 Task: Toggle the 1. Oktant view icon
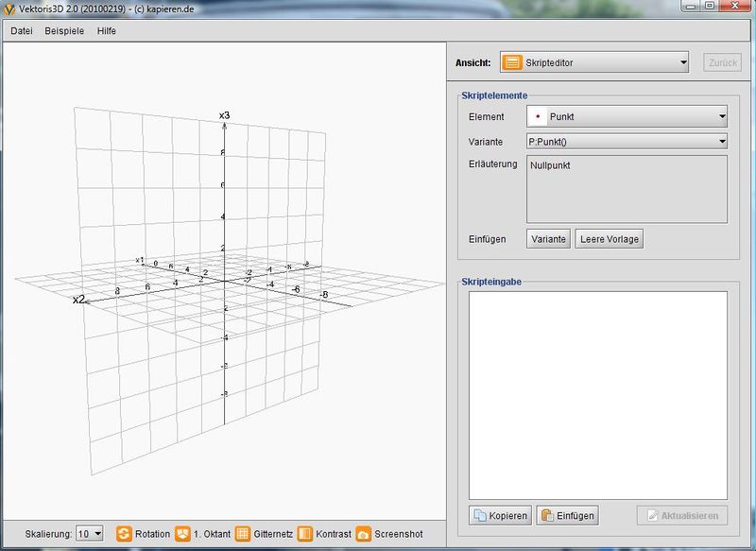[183, 534]
